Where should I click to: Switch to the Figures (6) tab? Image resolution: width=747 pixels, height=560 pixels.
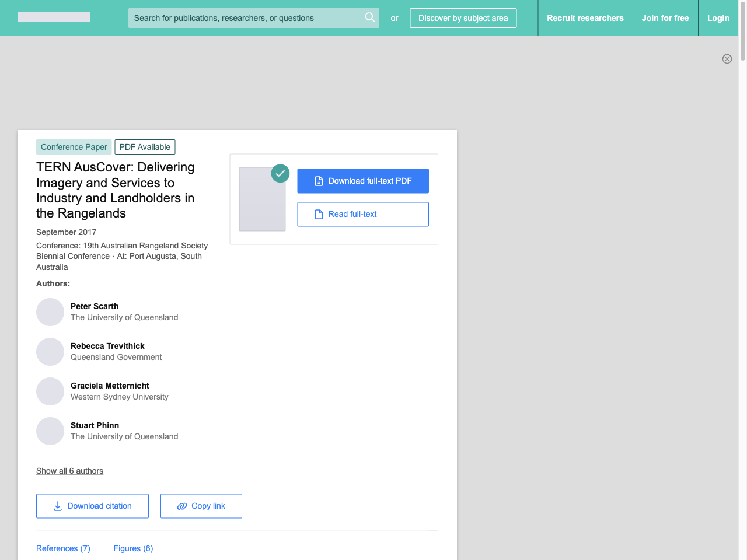(133, 548)
